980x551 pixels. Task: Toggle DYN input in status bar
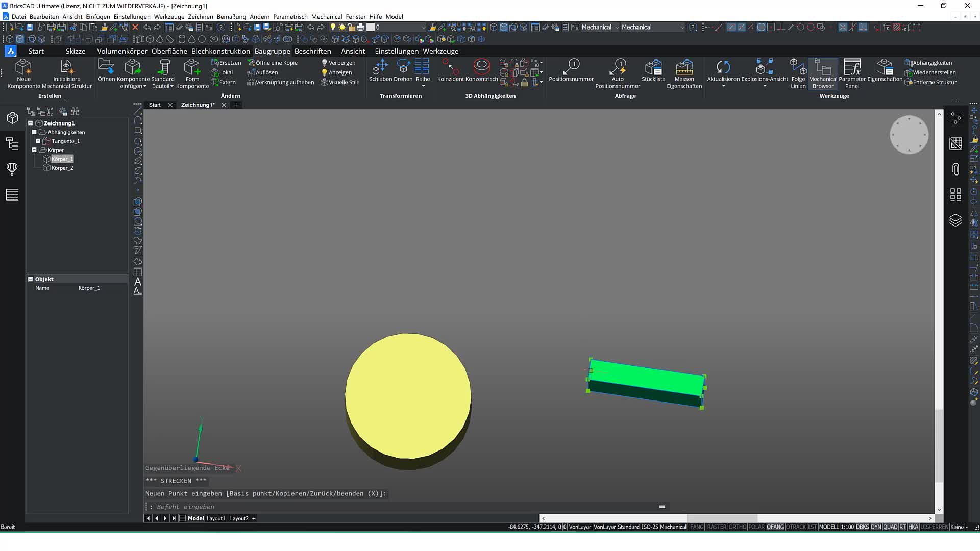pyautogui.click(x=876, y=527)
